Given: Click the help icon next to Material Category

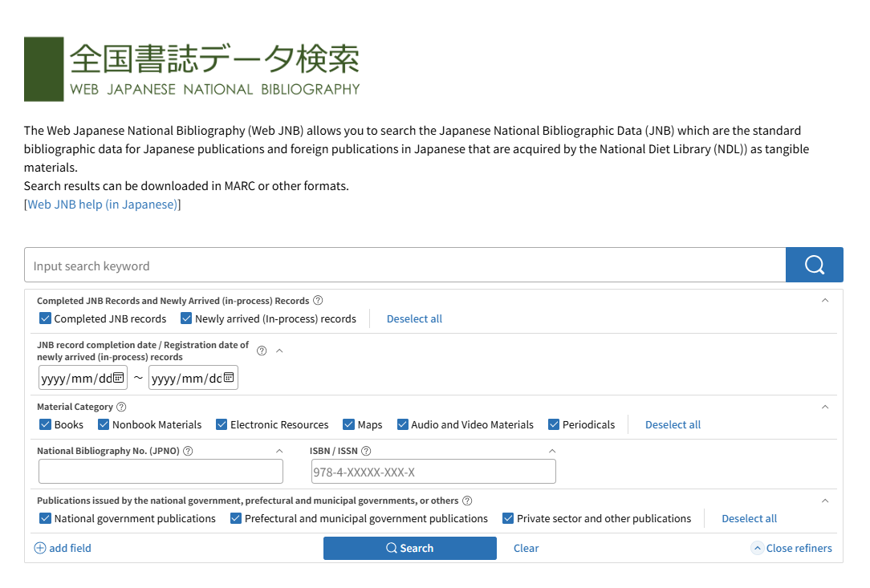Looking at the screenshot, I should (x=121, y=406).
